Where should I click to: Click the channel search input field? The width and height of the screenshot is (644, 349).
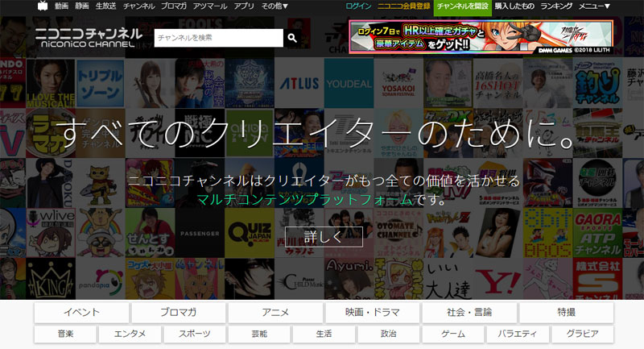point(218,38)
